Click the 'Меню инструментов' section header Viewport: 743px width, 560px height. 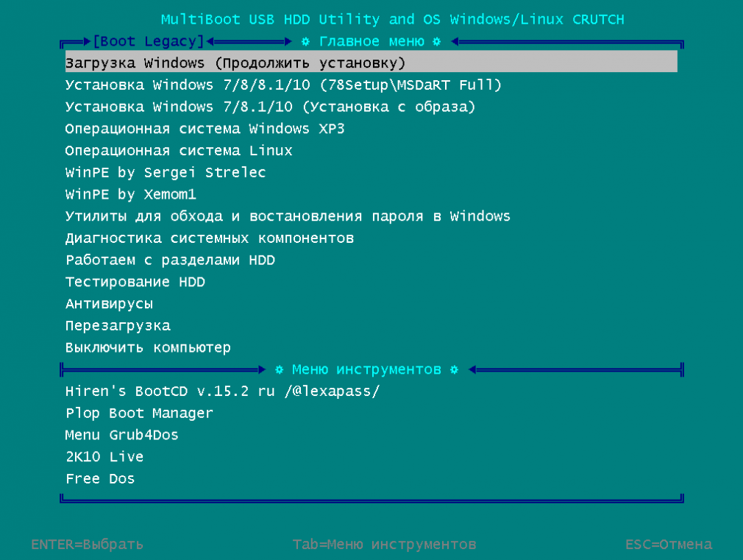point(366,369)
